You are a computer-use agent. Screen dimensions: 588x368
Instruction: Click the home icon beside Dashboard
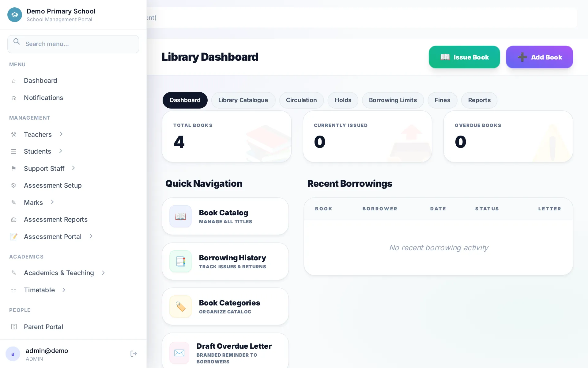[x=14, y=81]
